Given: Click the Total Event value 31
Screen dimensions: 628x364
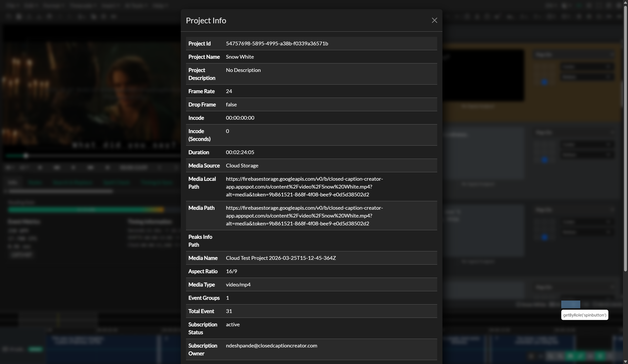Looking at the screenshot, I should coord(229,311).
